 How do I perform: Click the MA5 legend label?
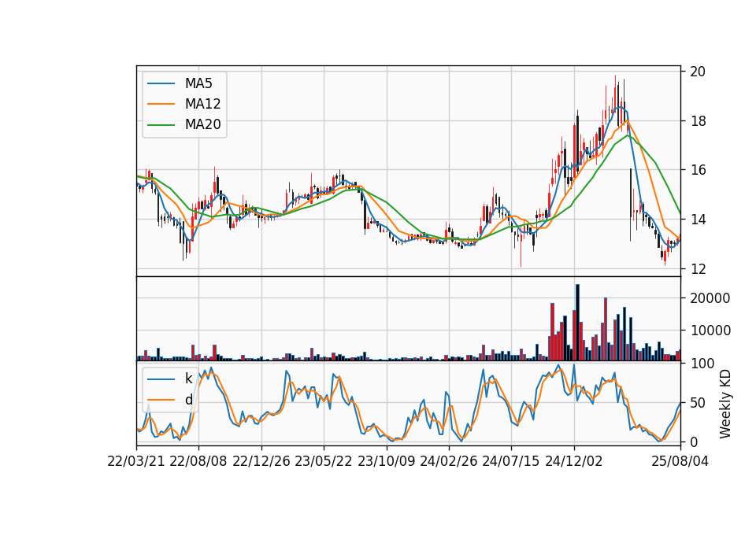click(198, 83)
